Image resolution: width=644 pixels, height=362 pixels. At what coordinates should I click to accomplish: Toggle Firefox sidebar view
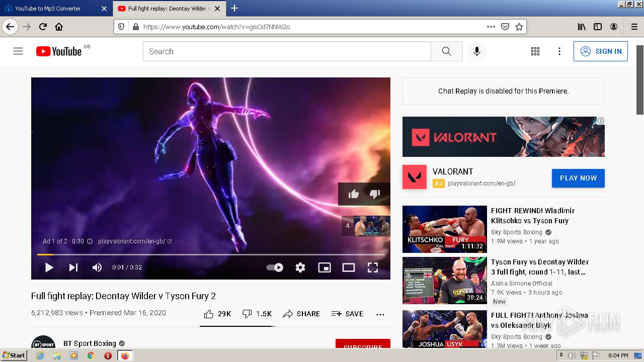click(x=598, y=27)
